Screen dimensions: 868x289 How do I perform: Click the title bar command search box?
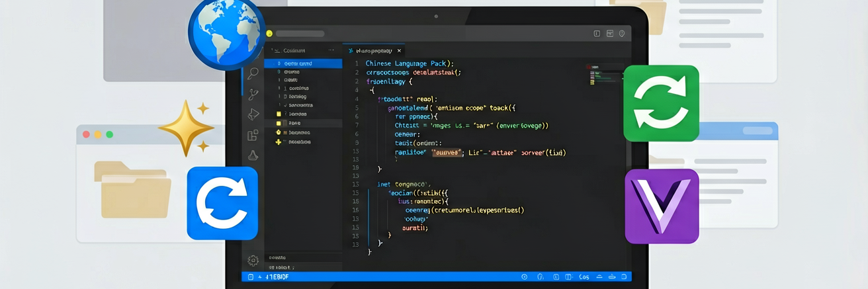pyautogui.click(x=300, y=34)
